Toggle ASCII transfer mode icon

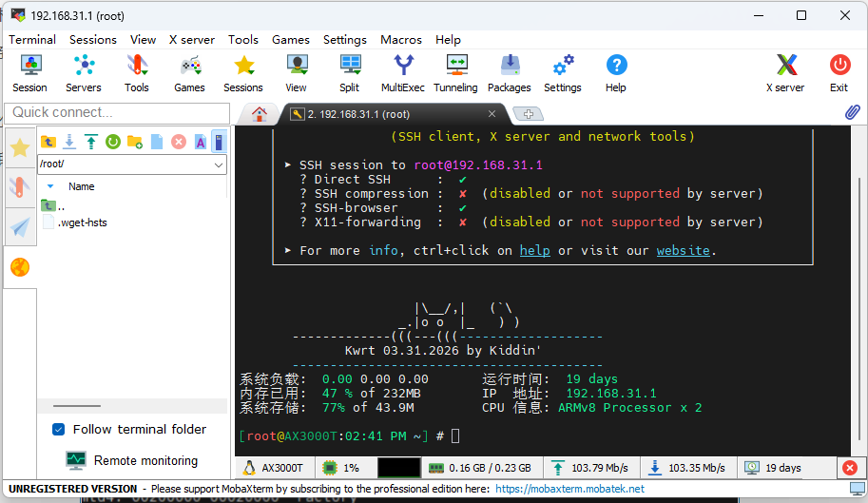click(x=201, y=143)
